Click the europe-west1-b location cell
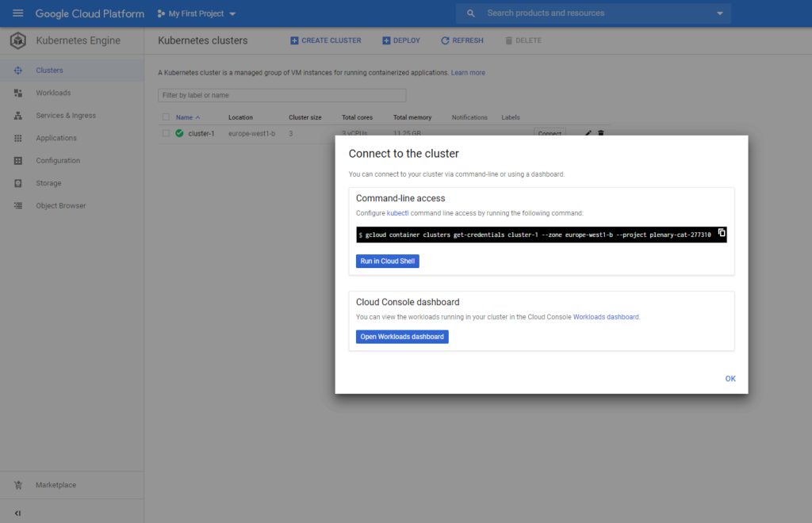 [251, 133]
